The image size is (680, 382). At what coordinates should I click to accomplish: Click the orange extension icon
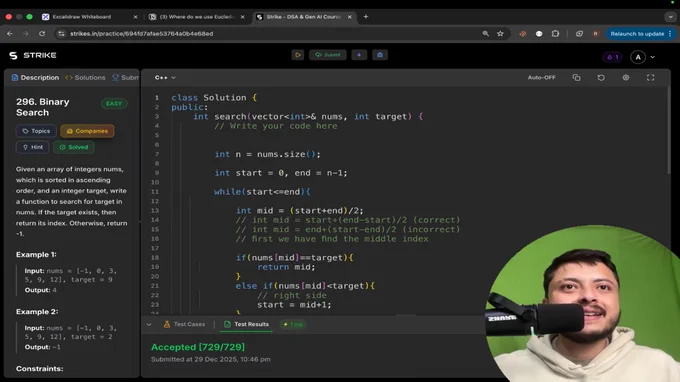click(523, 33)
